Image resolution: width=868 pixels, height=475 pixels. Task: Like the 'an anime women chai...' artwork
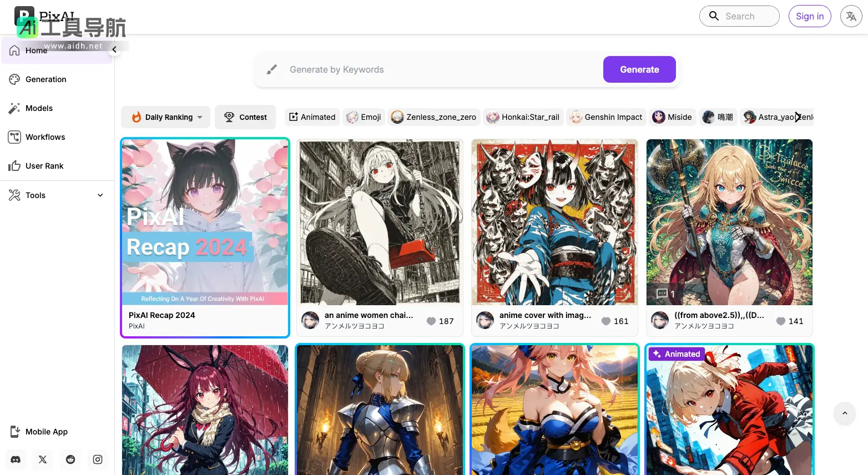pos(431,321)
